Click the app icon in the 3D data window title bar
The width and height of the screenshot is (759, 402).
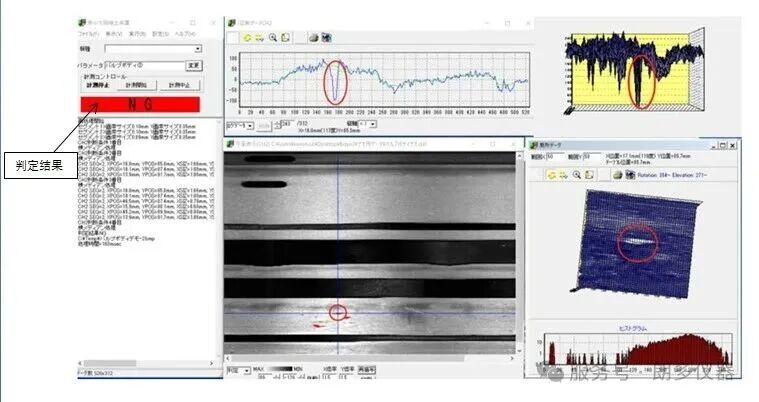pyautogui.click(x=534, y=145)
